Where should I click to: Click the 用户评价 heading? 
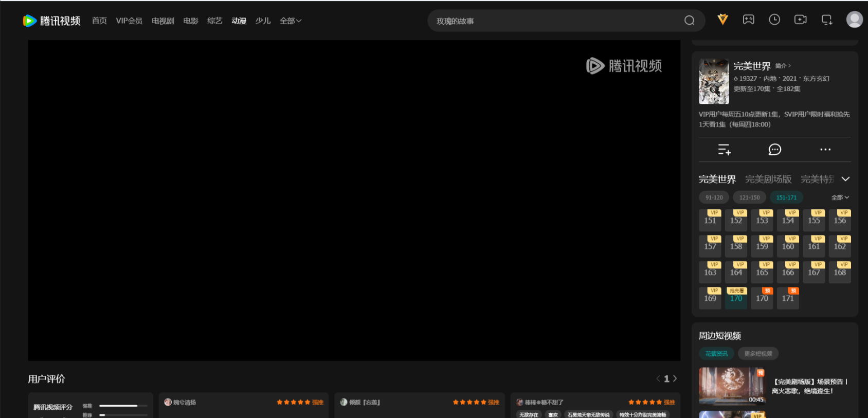(46, 379)
